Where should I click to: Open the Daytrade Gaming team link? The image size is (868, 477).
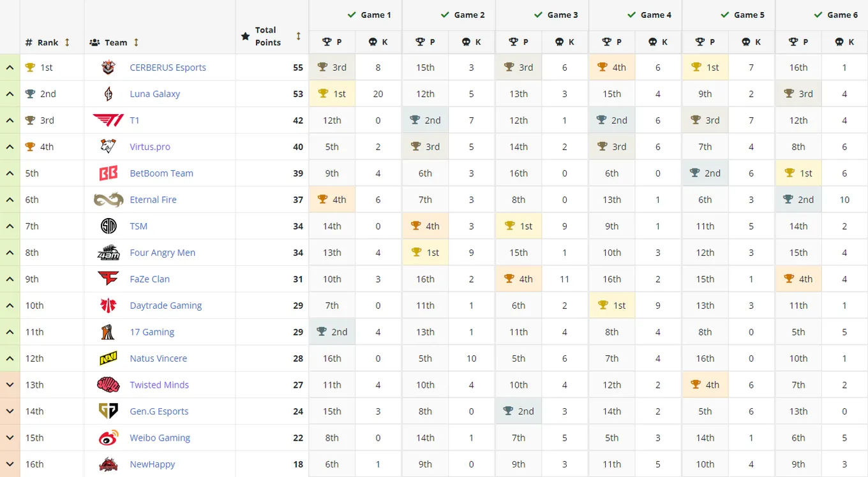[166, 305]
